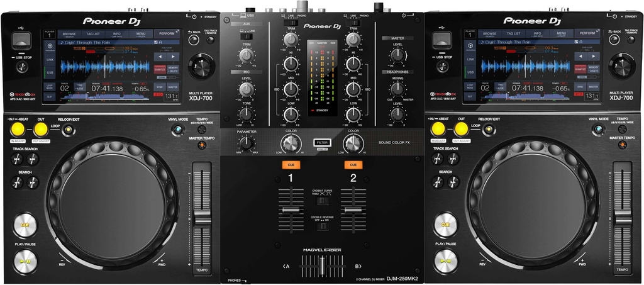
Task: Open the INFO tab on the left deck screen
Action: point(117,34)
